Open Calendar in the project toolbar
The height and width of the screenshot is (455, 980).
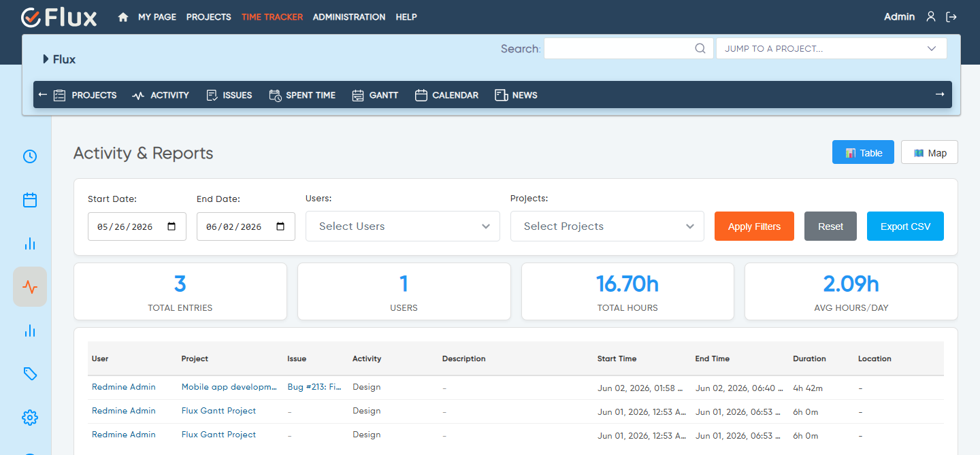(446, 95)
